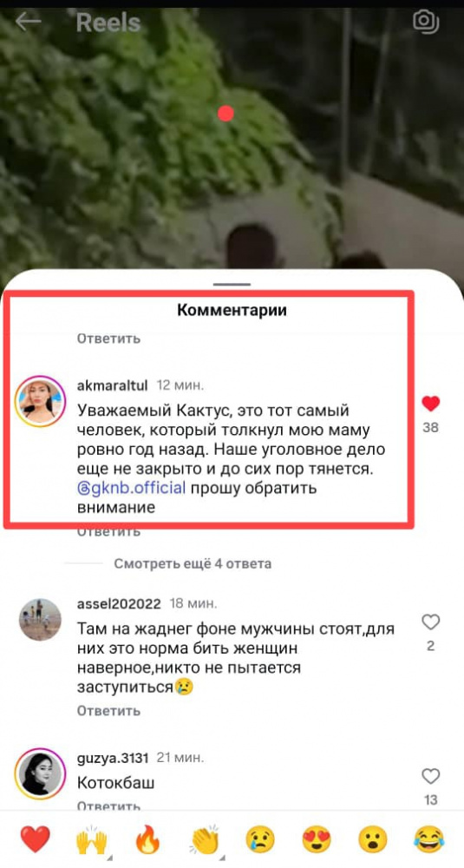Unlike akmaraltul's comment with red heart
Viewport: 464px width, 868px height.
(x=430, y=404)
